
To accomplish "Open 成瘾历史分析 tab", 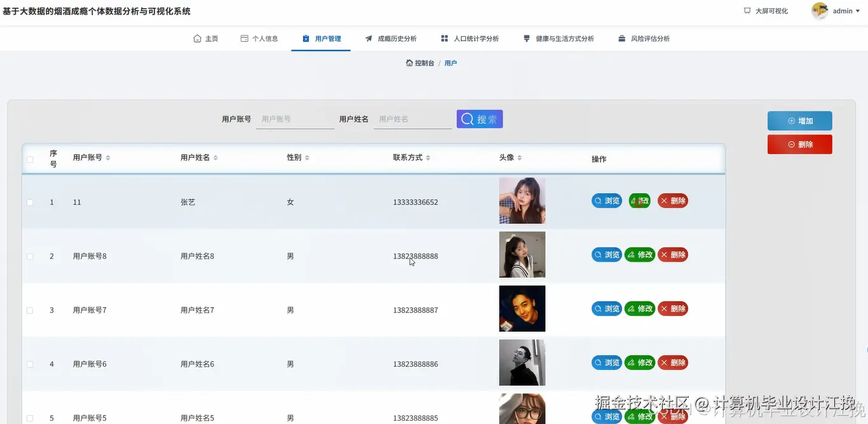I will [x=391, y=39].
